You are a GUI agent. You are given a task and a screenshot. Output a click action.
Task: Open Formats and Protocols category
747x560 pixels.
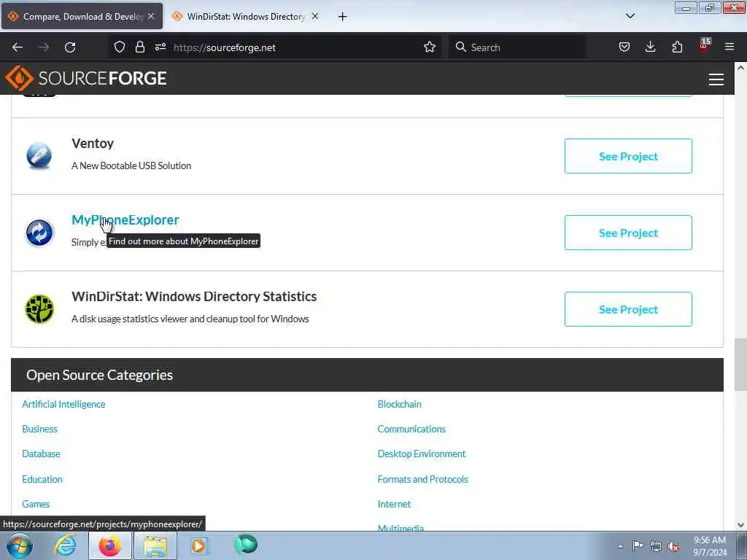point(422,480)
